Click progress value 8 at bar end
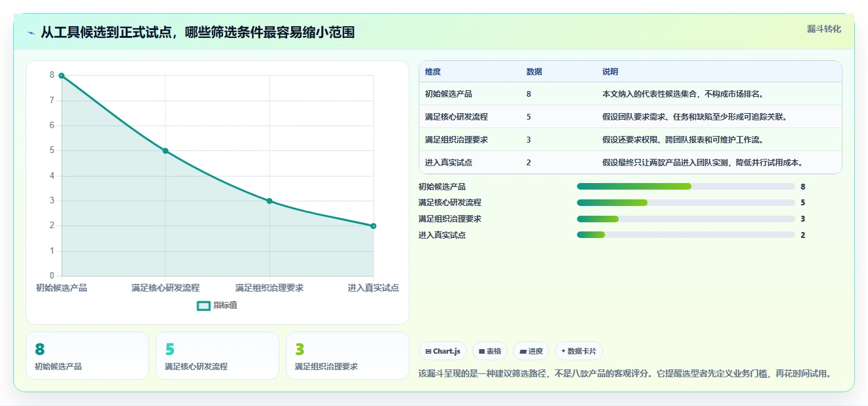Viewport: 868px width, 406px height. [x=803, y=187]
